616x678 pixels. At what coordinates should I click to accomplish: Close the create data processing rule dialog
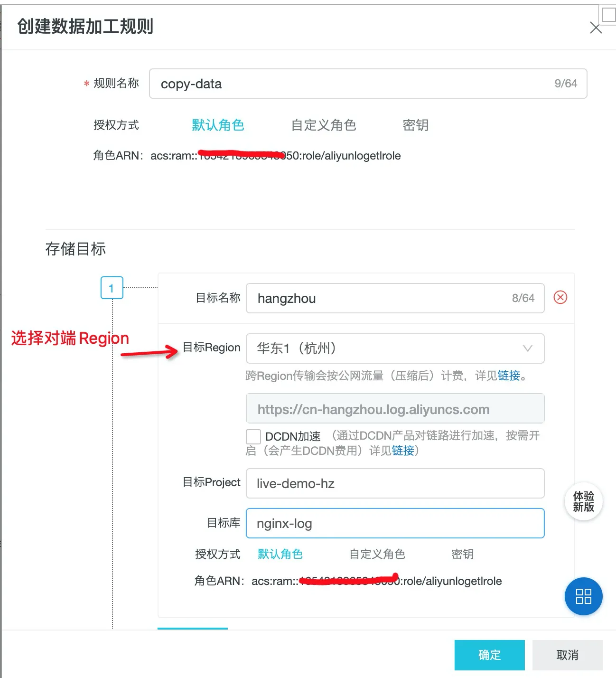pos(596,28)
